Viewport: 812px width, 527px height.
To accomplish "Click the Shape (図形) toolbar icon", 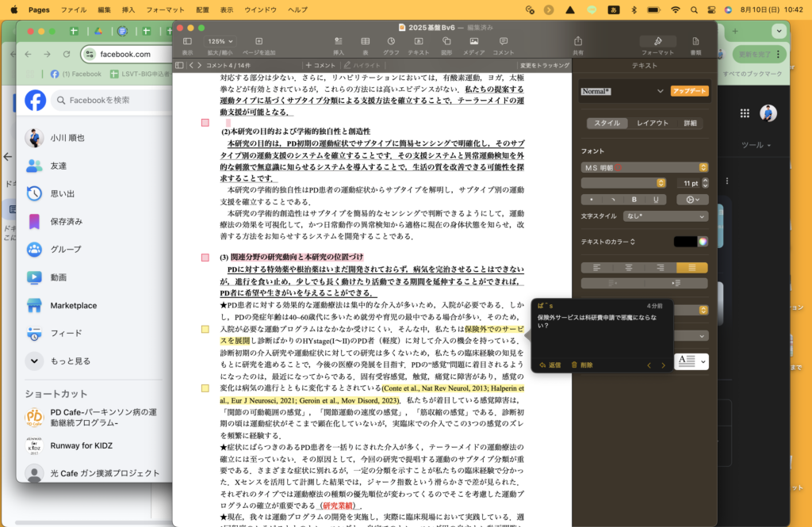I will point(446,41).
